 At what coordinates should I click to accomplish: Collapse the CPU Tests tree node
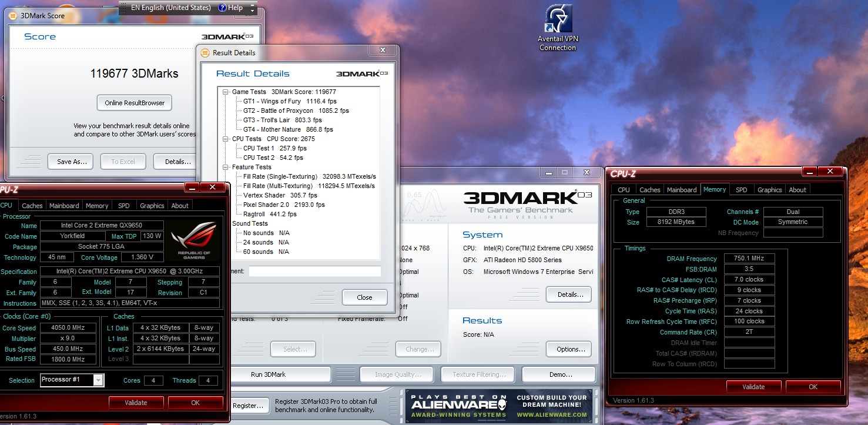pos(226,139)
